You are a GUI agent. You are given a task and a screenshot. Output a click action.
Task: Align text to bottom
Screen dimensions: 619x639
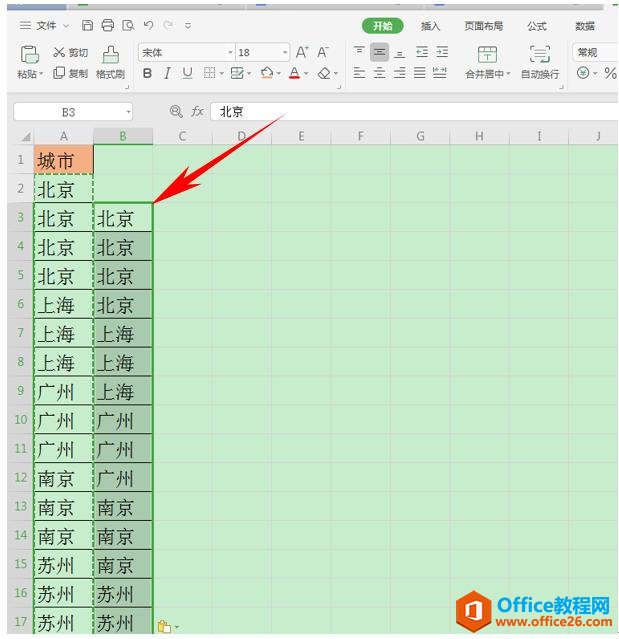pyautogui.click(x=400, y=52)
